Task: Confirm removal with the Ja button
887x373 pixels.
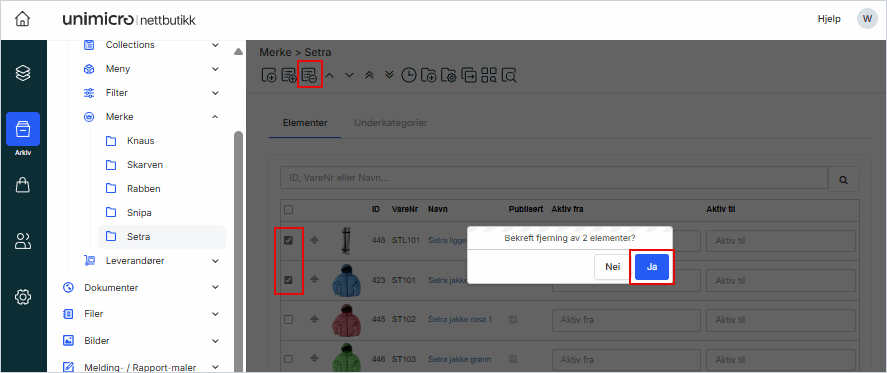Action: pos(652,267)
